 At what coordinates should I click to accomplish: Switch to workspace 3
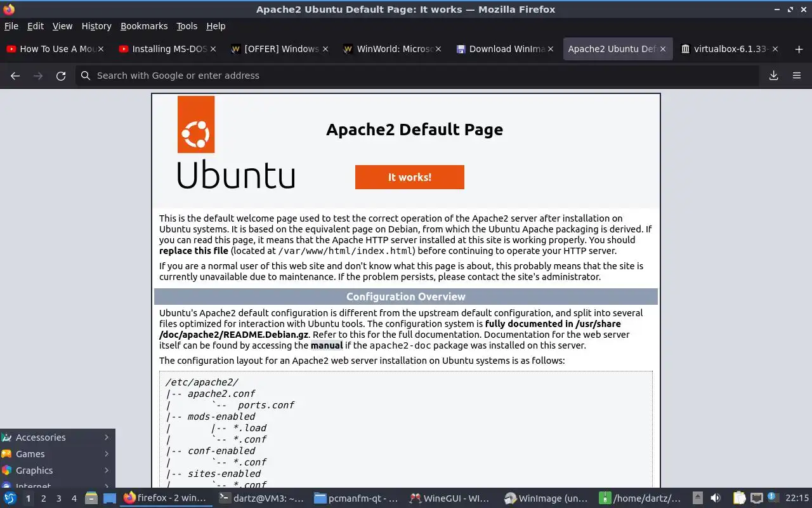(59, 498)
